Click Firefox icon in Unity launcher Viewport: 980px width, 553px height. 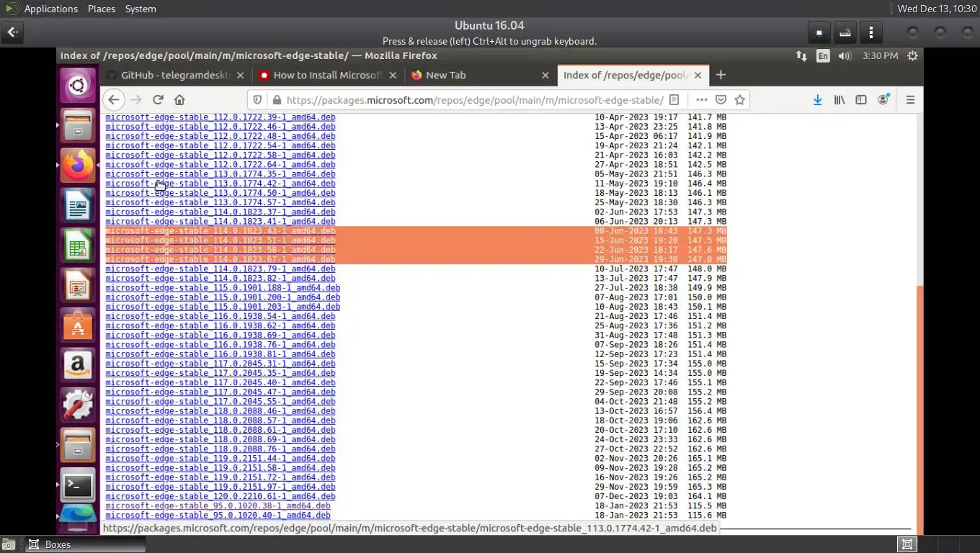tap(78, 166)
